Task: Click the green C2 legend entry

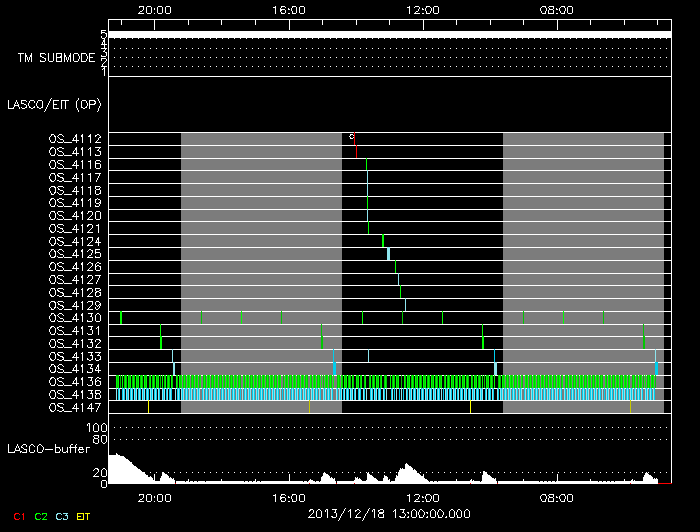Action: pyautogui.click(x=41, y=515)
